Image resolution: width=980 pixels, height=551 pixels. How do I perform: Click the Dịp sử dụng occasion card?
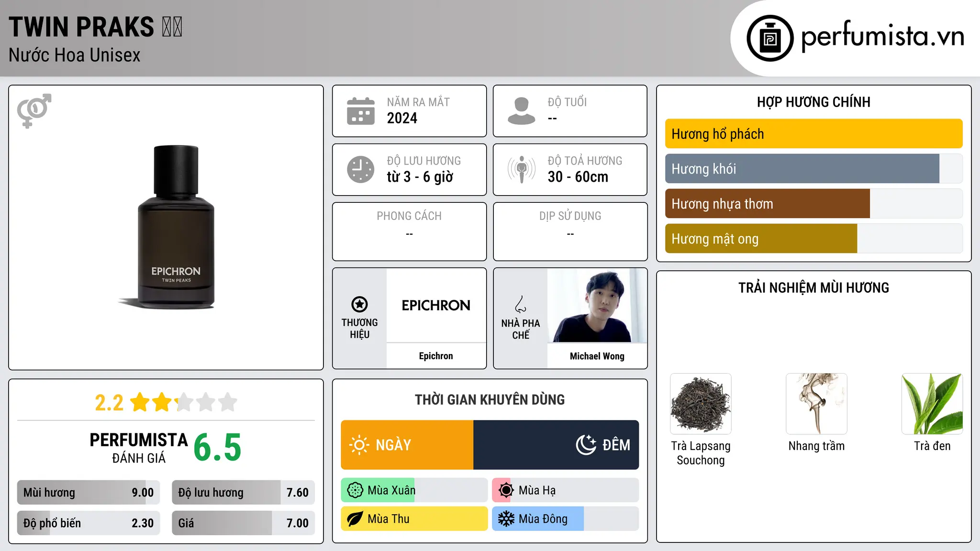point(570,231)
